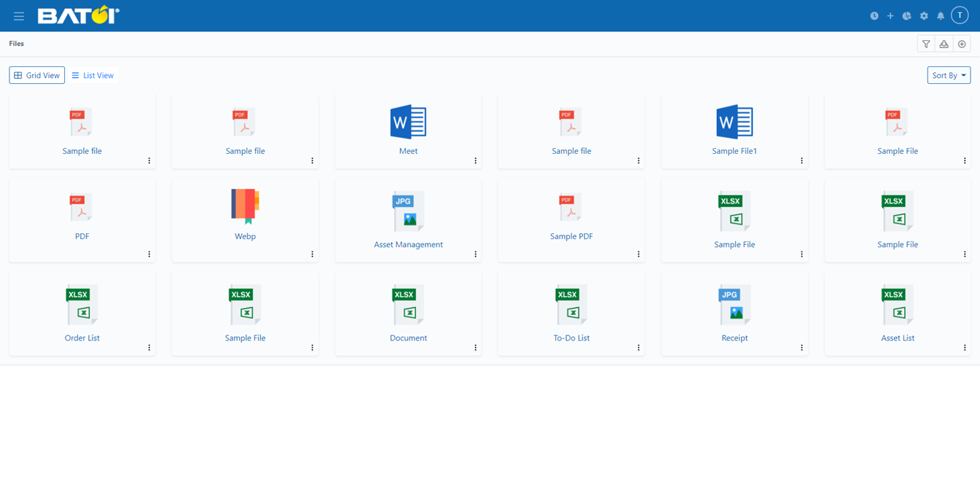Open the three-dot menu on Webp card

pyautogui.click(x=313, y=254)
